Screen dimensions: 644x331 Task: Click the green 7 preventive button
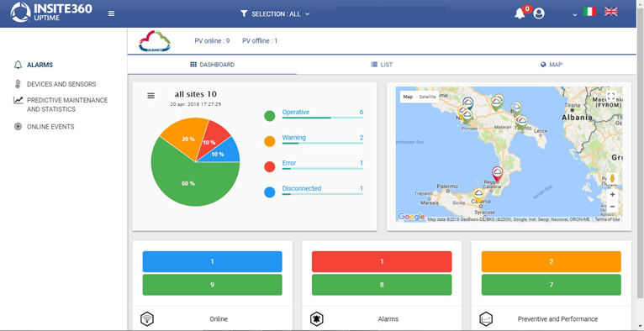552,285
